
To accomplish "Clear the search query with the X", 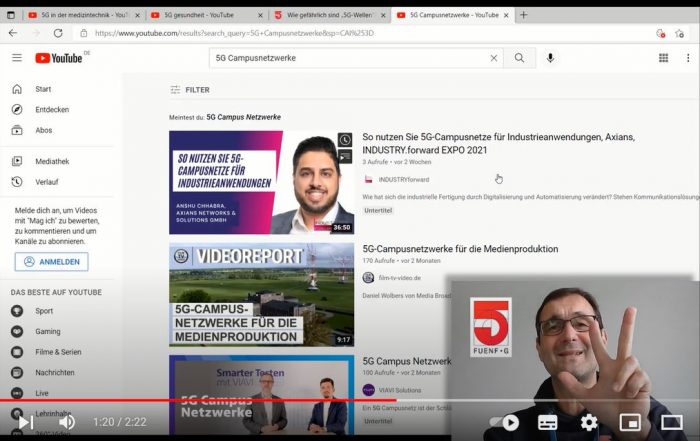I will [x=494, y=58].
